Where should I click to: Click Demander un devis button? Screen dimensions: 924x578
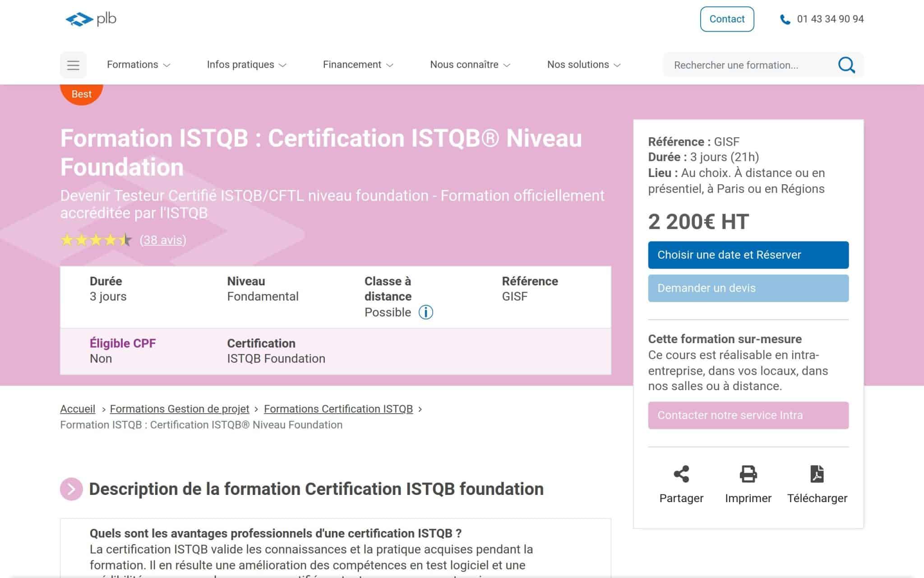[x=748, y=288]
